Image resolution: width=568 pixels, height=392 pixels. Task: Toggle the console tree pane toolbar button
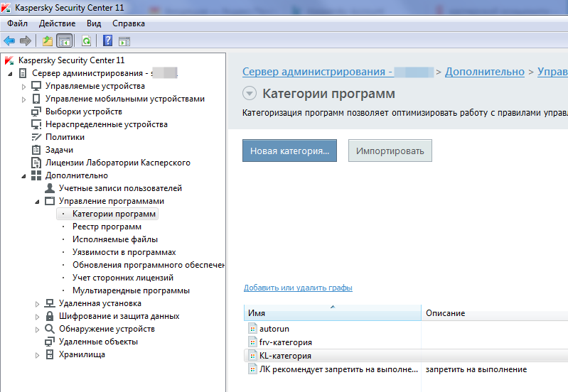click(64, 40)
